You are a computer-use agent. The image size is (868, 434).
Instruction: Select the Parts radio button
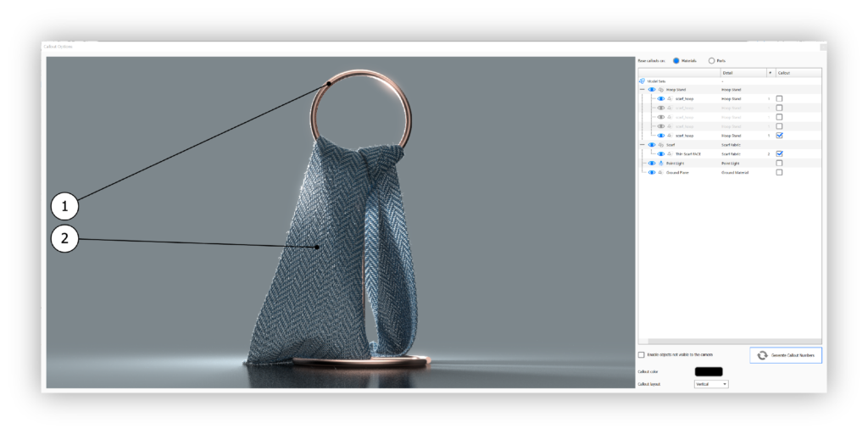[712, 61]
